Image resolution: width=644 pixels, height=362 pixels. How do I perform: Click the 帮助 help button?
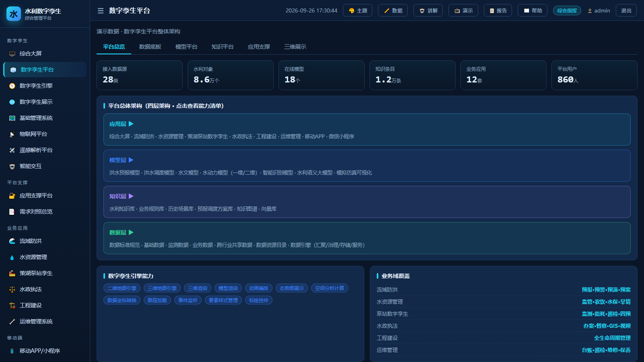click(x=533, y=10)
